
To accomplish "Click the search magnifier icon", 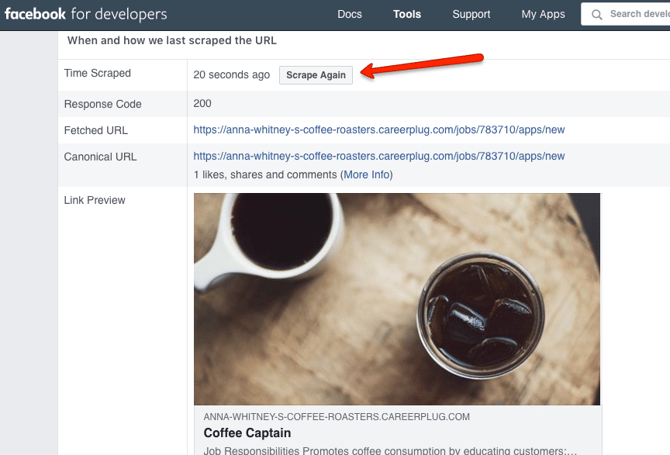I will click(596, 14).
